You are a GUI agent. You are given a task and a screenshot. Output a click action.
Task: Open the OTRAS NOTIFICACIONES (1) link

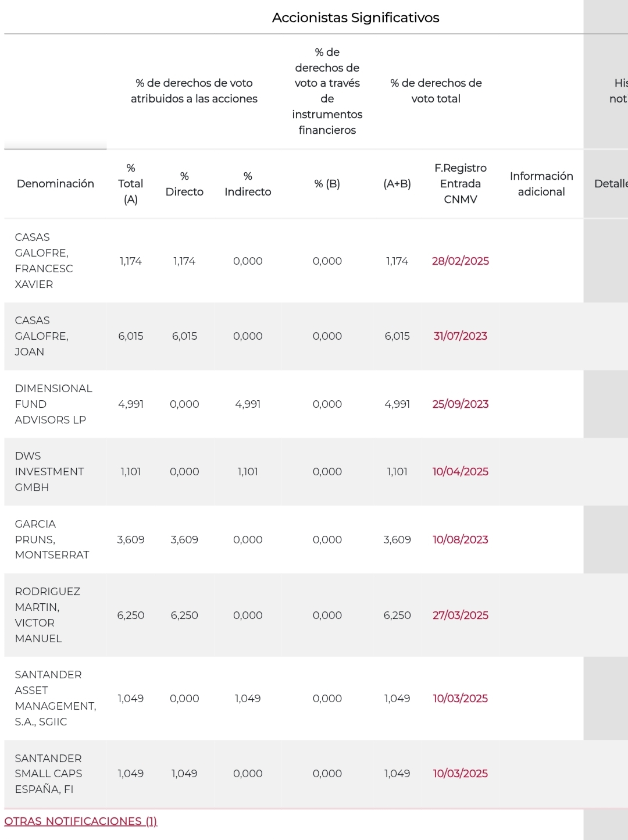[81, 821]
